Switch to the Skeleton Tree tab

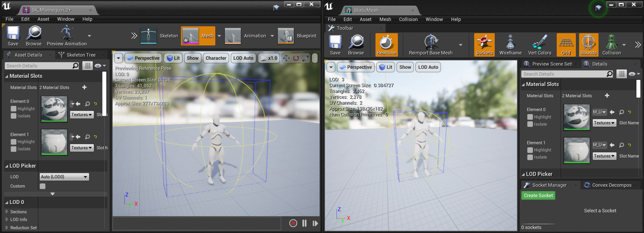[81, 55]
